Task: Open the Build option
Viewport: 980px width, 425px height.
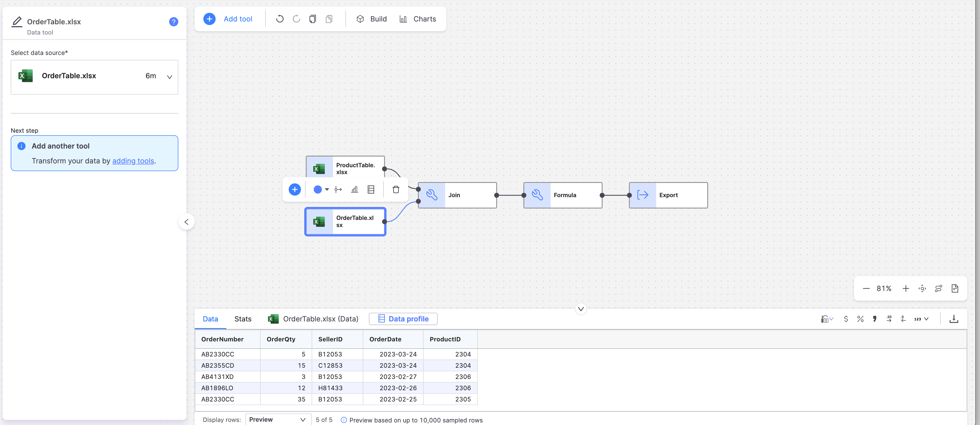Action: pyautogui.click(x=371, y=19)
